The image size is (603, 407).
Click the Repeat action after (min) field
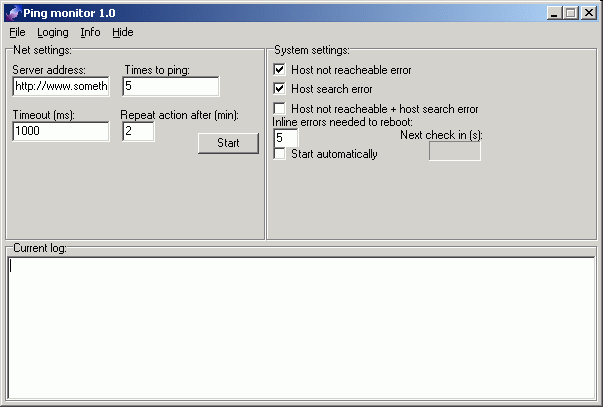click(138, 131)
